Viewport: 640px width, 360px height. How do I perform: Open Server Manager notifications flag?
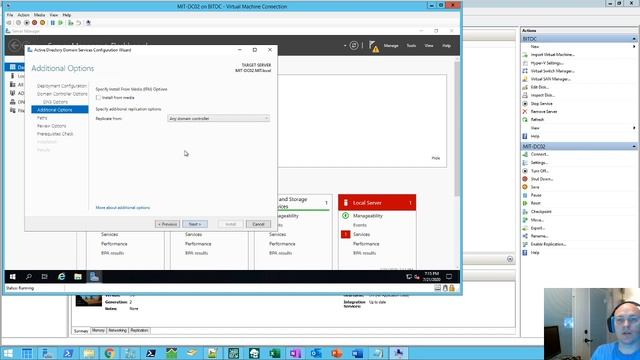[x=373, y=46]
